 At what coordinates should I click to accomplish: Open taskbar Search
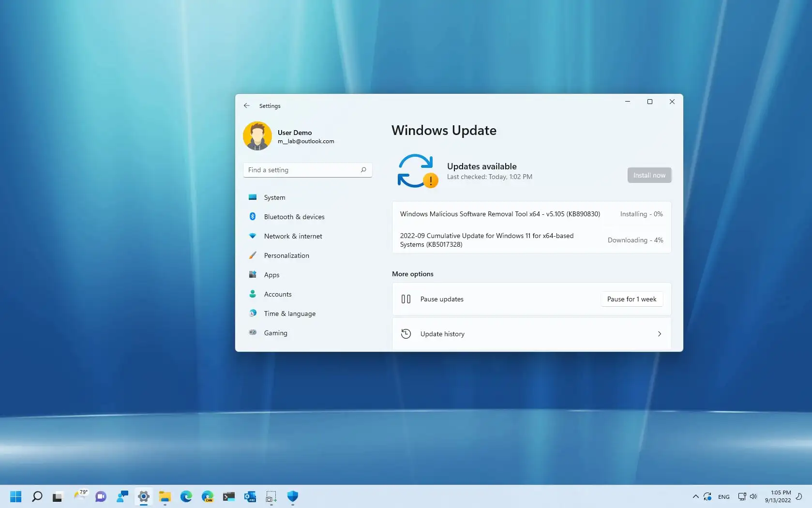point(37,496)
